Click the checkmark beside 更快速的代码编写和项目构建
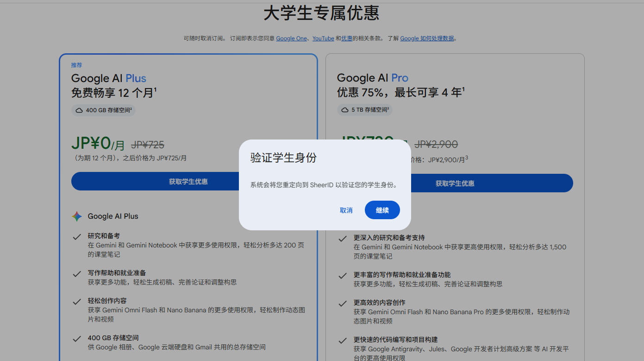 pyautogui.click(x=343, y=341)
